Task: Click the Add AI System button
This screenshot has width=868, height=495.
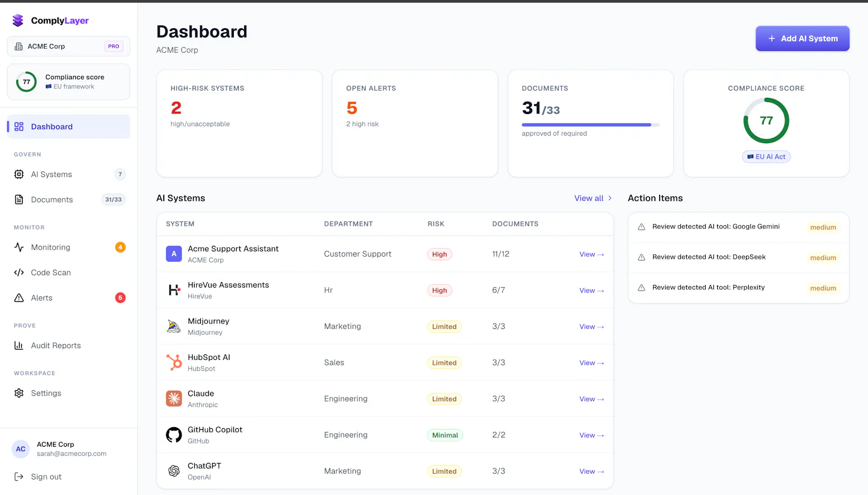Action: (802, 39)
